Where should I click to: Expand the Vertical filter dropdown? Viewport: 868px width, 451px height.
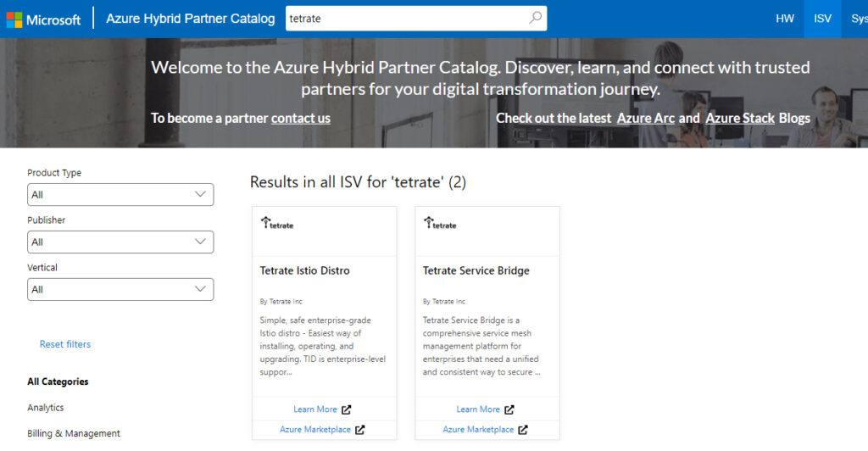coord(120,289)
